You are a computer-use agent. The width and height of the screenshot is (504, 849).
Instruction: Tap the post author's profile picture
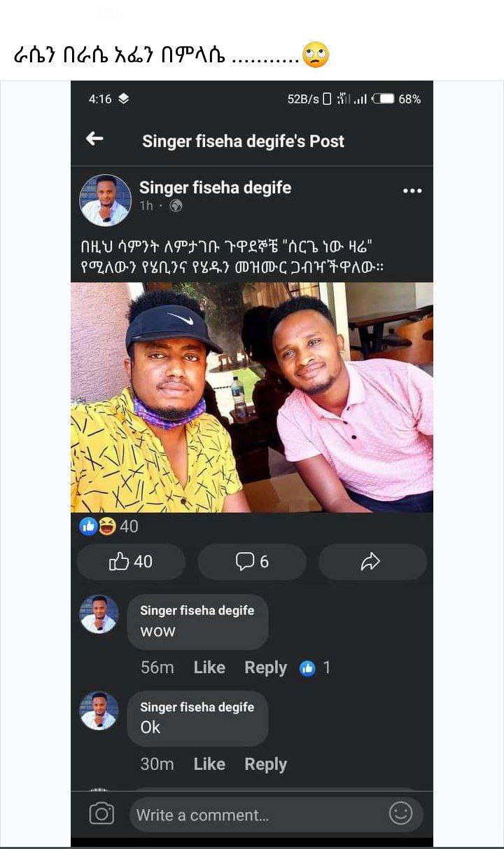click(105, 200)
